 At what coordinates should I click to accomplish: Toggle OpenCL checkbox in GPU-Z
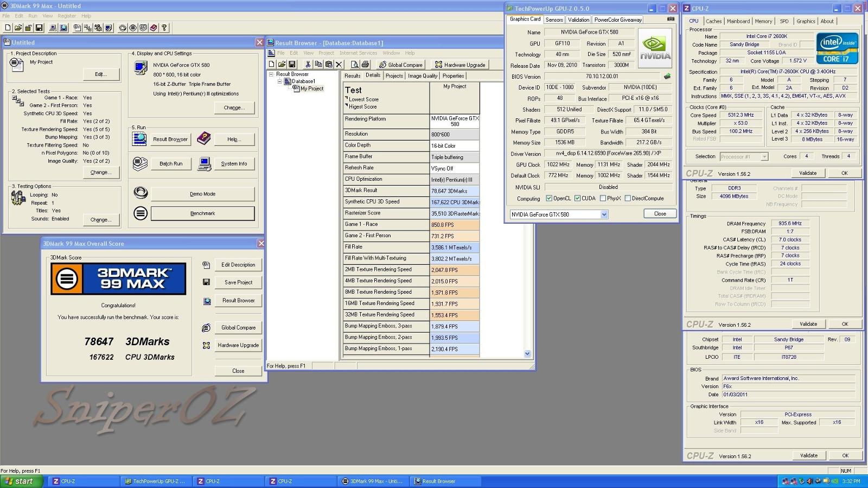pos(549,198)
